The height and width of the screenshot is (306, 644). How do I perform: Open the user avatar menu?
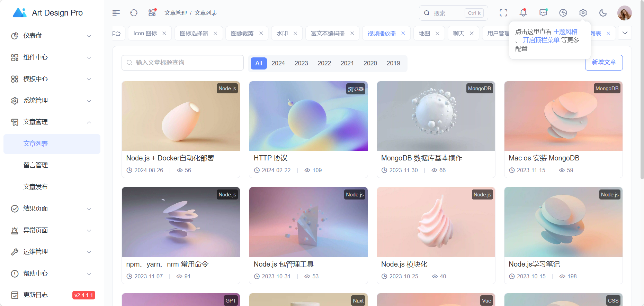pos(625,13)
